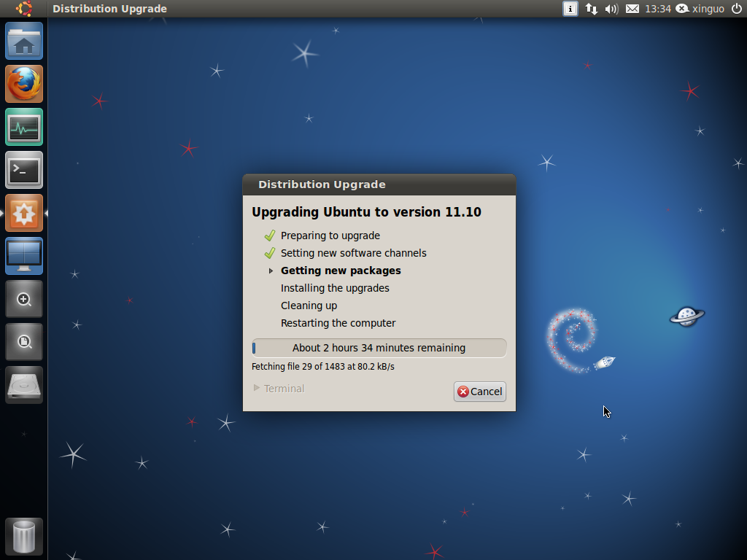747x560 pixels.
Task: Open the network indicator menu
Action: [591, 9]
